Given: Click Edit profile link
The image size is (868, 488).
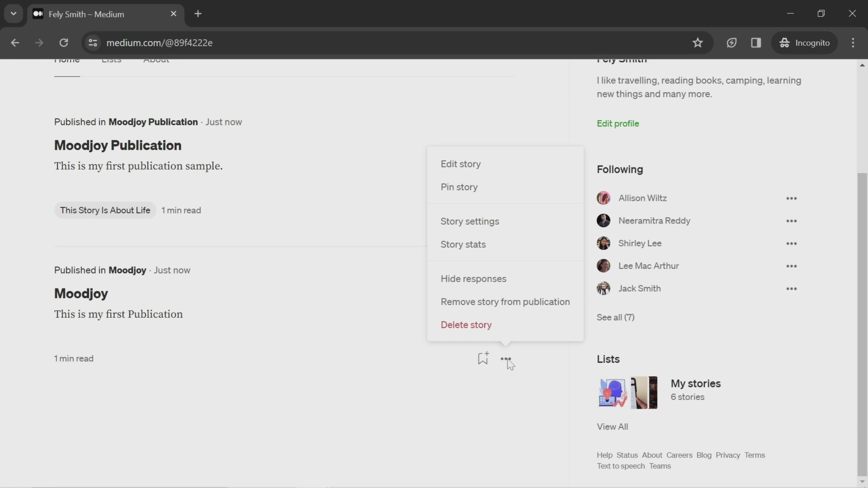Looking at the screenshot, I should [x=618, y=123].
